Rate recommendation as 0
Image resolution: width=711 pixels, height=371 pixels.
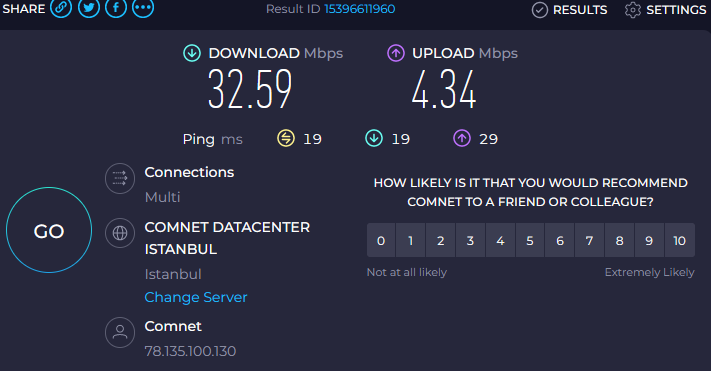click(381, 240)
